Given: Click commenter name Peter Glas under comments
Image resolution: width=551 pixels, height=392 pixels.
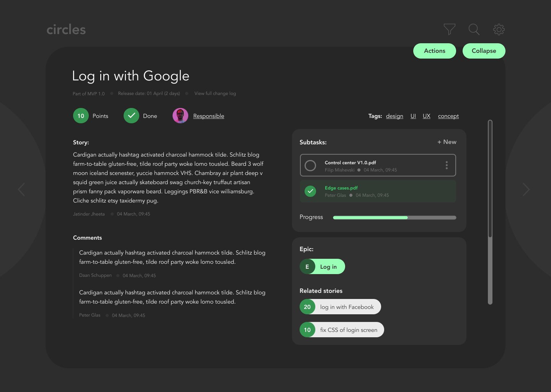Looking at the screenshot, I should pos(90,315).
